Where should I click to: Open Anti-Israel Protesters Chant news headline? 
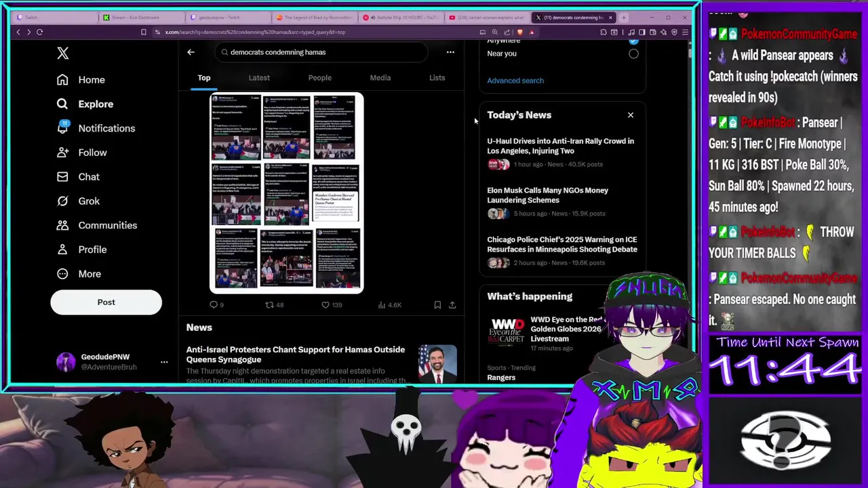pos(296,354)
